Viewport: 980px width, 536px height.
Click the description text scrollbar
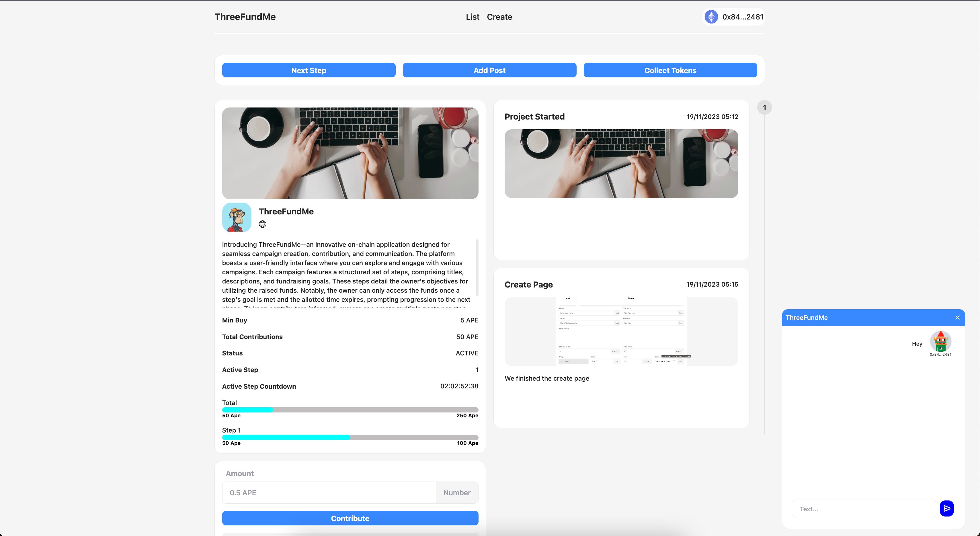(x=477, y=268)
